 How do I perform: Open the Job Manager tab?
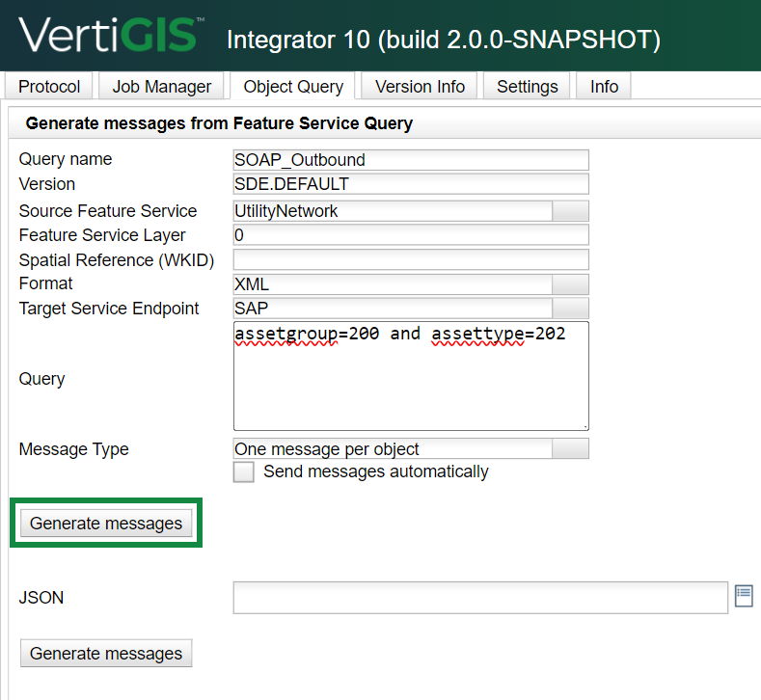(162, 87)
